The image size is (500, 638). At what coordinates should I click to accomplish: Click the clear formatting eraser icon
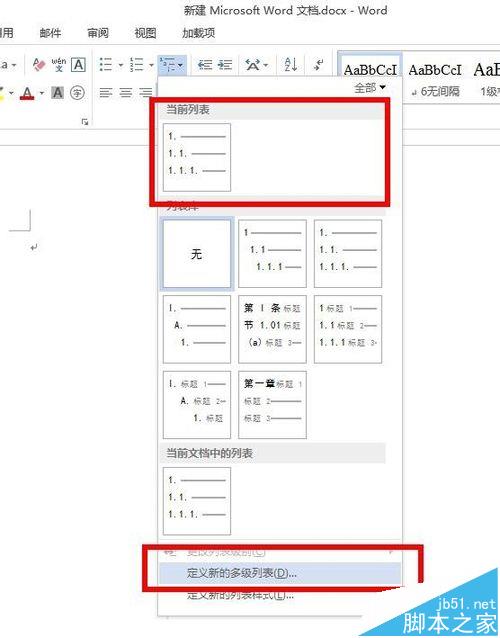39,64
